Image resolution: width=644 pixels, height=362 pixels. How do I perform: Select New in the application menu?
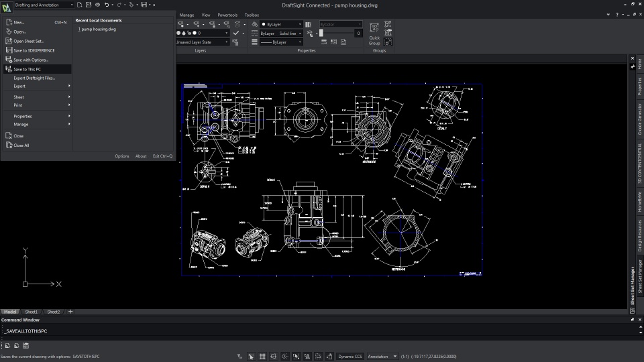click(x=38, y=22)
